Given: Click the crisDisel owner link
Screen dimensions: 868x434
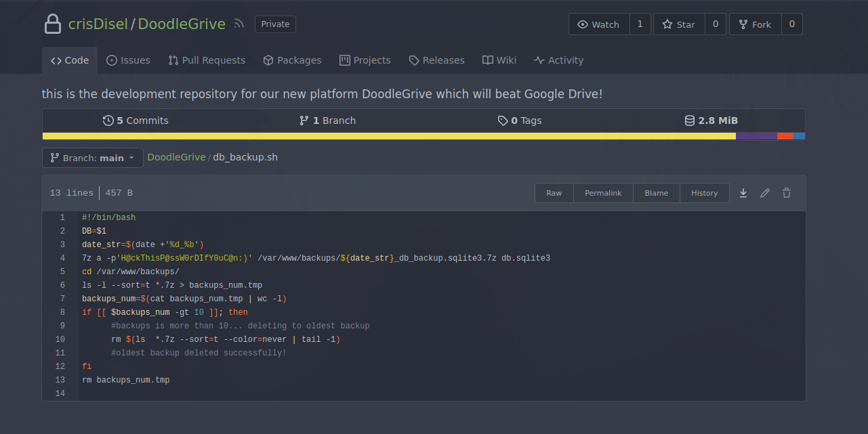Looking at the screenshot, I should [x=99, y=24].
